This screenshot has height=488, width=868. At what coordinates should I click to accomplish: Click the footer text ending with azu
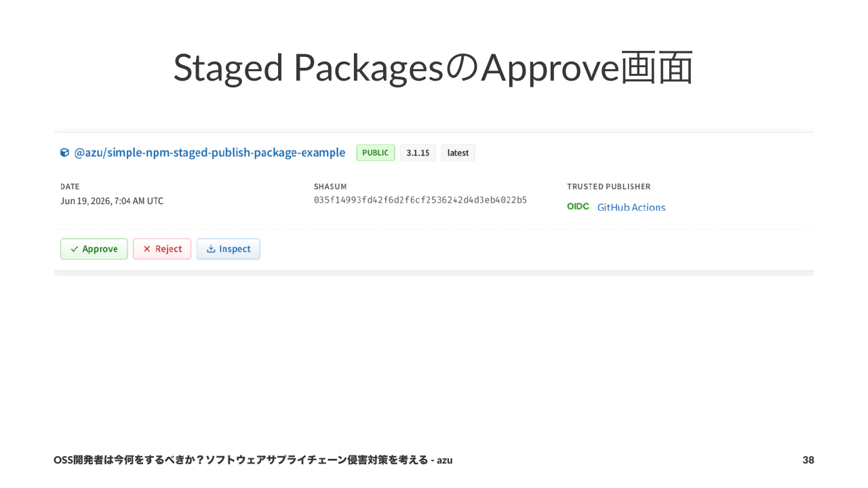point(253,460)
